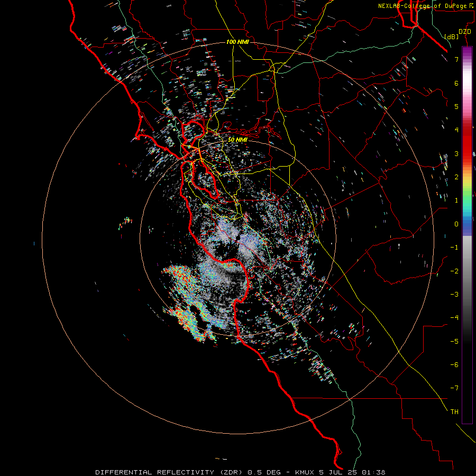Click the 3 value on the color scale
The height and width of the screenshot is (476, 476).
(x=456, y=153)
